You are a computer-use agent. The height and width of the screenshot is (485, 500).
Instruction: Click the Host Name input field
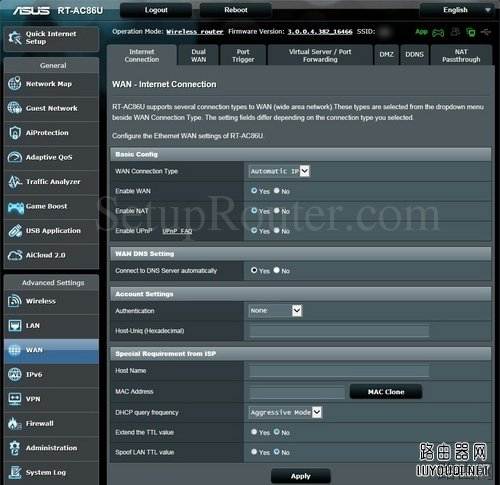[x=339, y=371]
